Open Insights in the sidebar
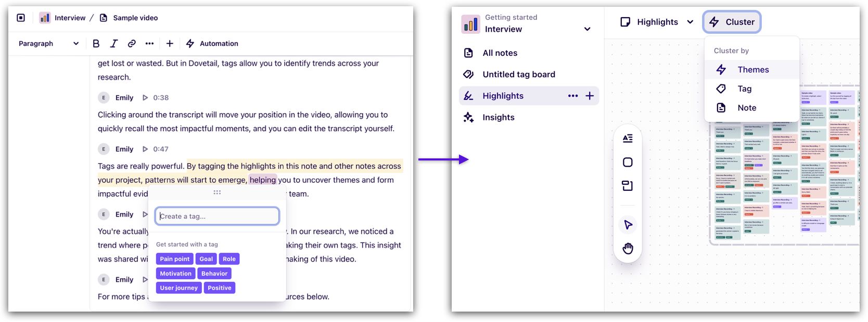The height and width of the screenshot is (322, 868). (498, 117)
